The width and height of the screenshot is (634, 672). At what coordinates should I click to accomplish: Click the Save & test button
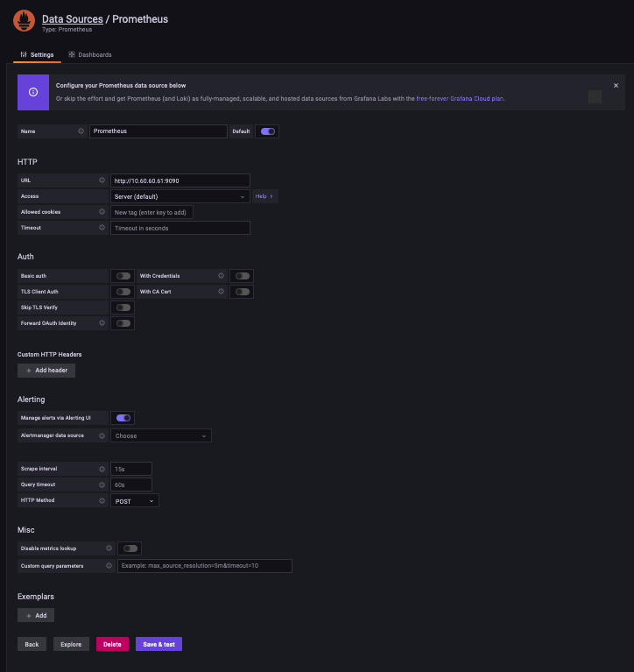pos(158,644)
